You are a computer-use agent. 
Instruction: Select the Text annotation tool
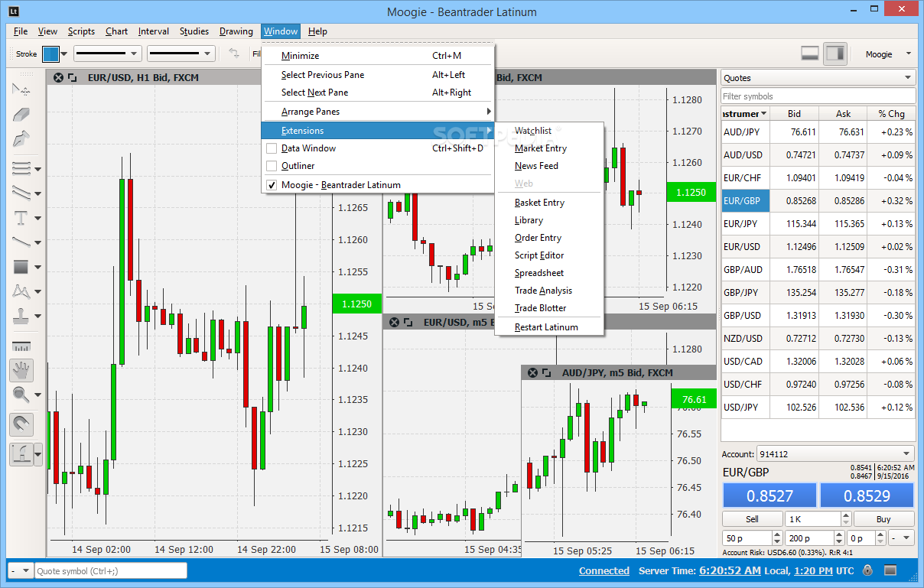point(21,218)
